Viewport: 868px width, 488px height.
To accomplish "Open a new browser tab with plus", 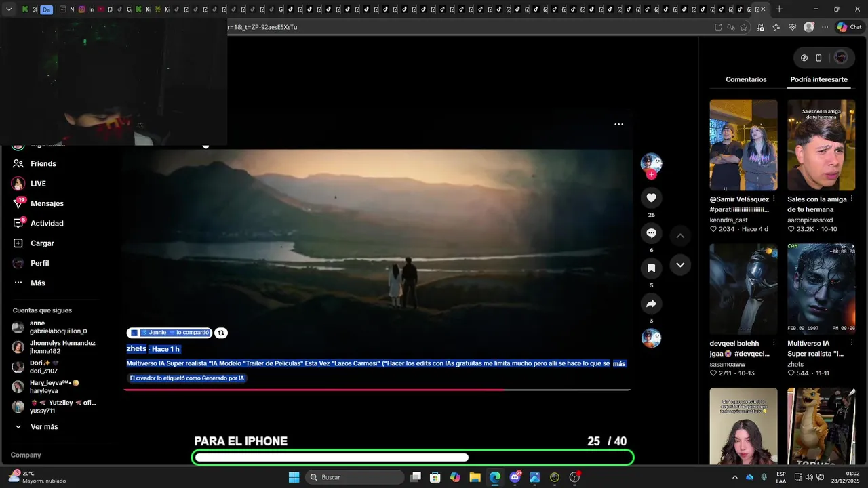I will (779, 9).
